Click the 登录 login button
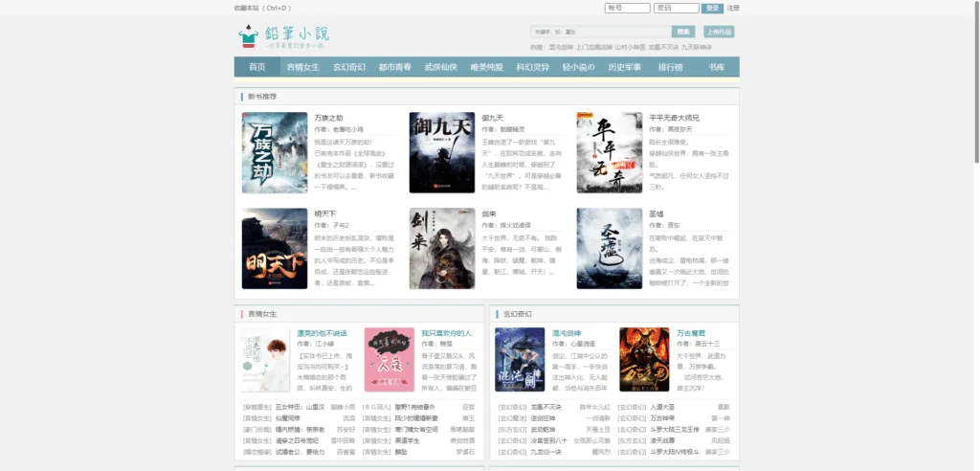980x471 pixels. pyautogui.click(x=712, y=8)
